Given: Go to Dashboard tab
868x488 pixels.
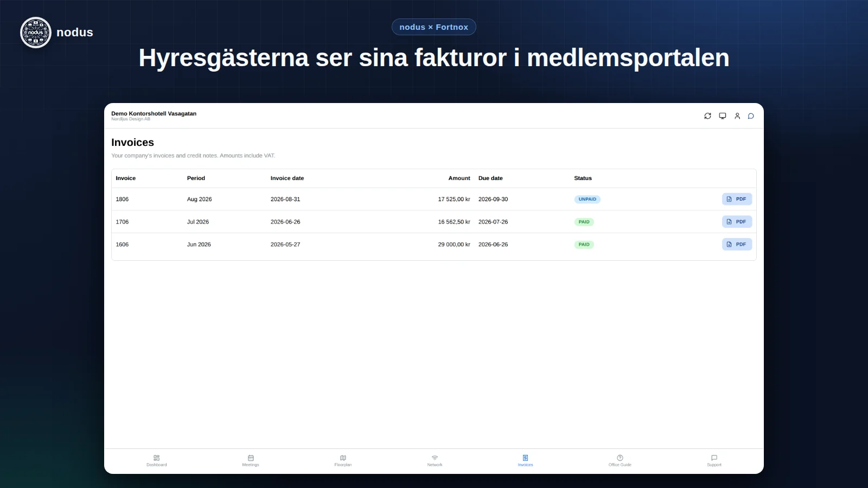Looking at the screenshot, I should [157, 461].
